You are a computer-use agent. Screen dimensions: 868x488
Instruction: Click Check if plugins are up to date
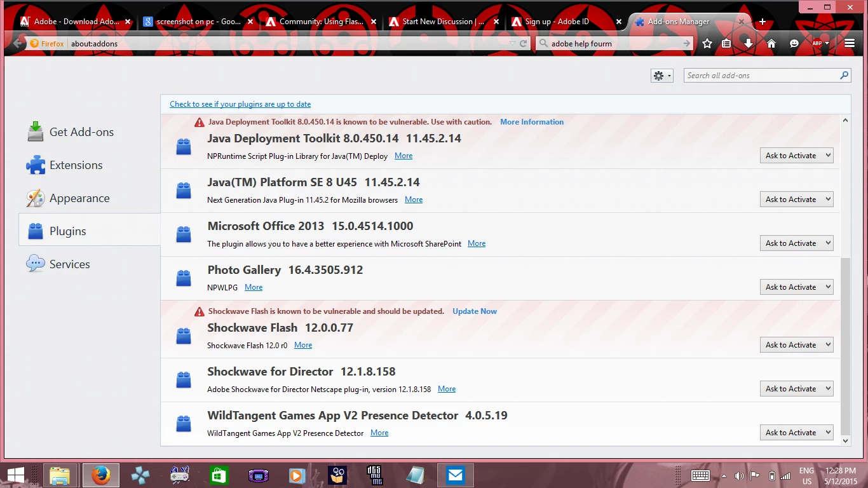coord(240,104)
